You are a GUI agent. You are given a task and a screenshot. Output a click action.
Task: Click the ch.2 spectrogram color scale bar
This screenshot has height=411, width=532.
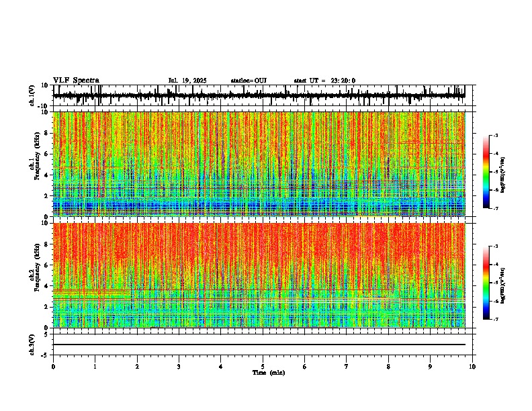pyautogui.click(x=486, y=283)
